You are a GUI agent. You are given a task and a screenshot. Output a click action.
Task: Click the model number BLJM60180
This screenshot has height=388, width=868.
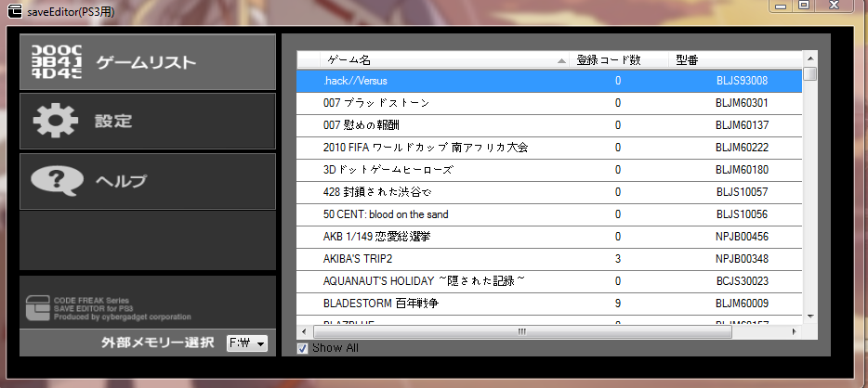coord(742,170)
